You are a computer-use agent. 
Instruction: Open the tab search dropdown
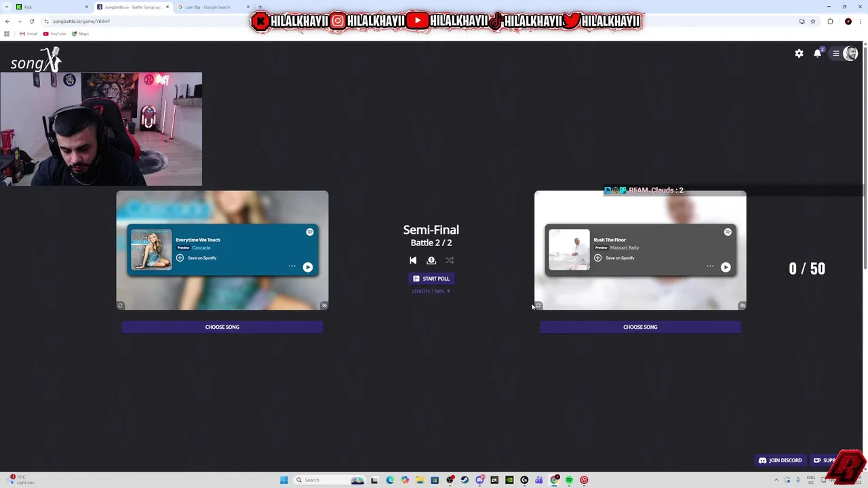click(6, 7)
